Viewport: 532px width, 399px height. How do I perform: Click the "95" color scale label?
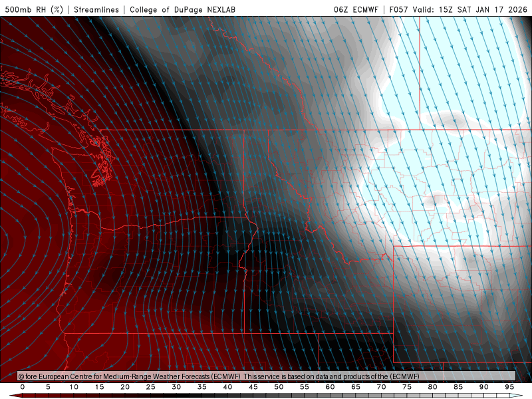click(x=509, y=387)
